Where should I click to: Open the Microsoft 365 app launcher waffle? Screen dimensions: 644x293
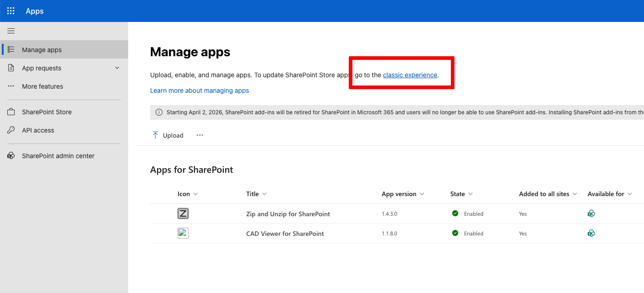point(11,11)
